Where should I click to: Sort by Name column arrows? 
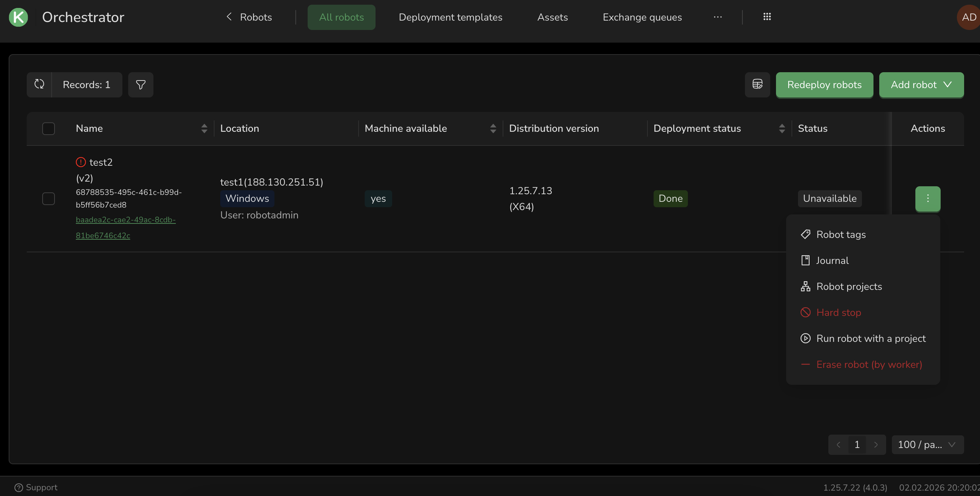pos(204,129)
